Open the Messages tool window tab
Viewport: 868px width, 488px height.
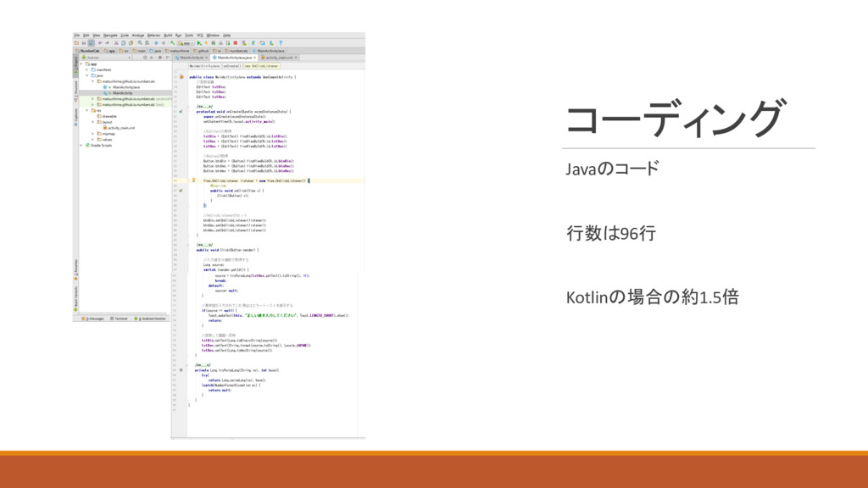click(x=93, y=319)
